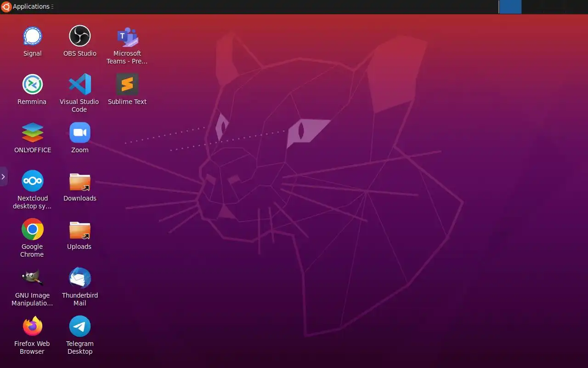Open the Uploads folder shortcut
This screenshot has height=368, width=588.
click(x=79, y=230)
